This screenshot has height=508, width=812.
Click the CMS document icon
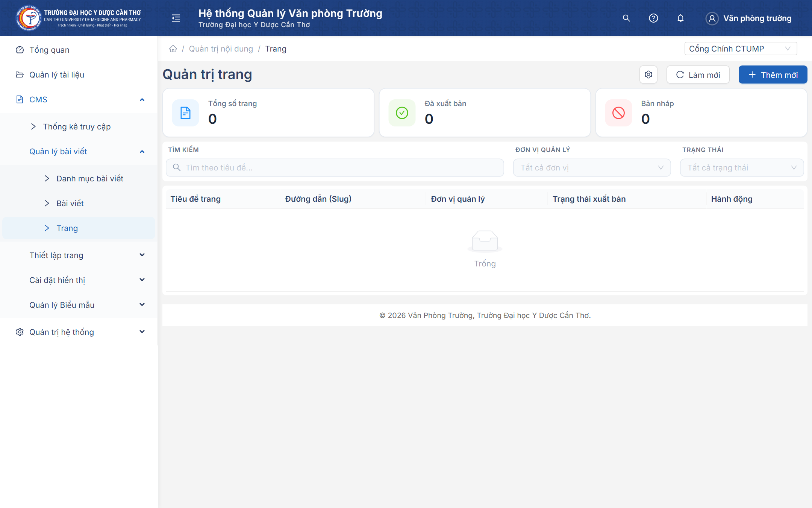click(x=20, y=100)
